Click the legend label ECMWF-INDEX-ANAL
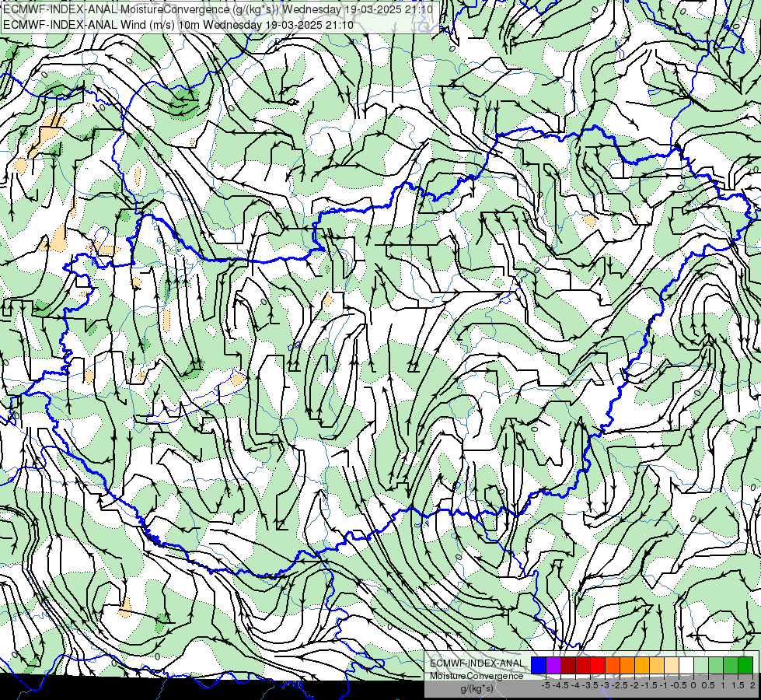This screenshot has height=700, width=761. pos(477,663)
